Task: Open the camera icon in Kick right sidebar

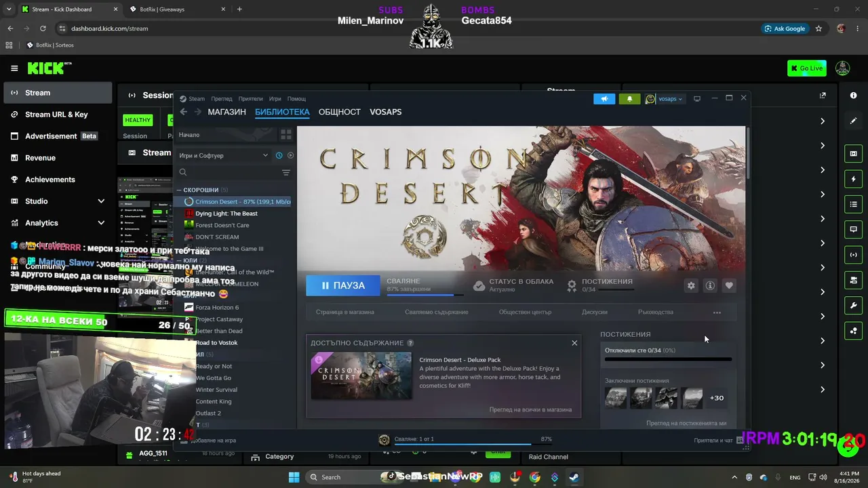Action: 853,154
